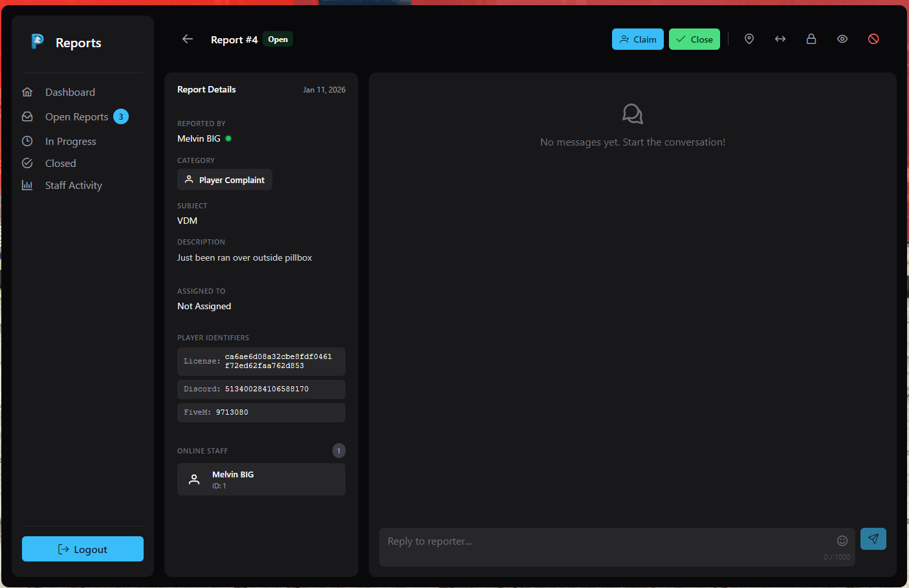Click the report date Jan 11, 2026

(324, 90)
